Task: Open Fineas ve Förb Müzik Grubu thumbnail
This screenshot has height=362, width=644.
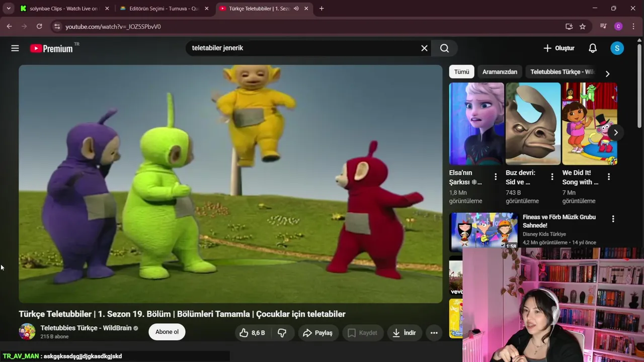Action: coord(484,231)
